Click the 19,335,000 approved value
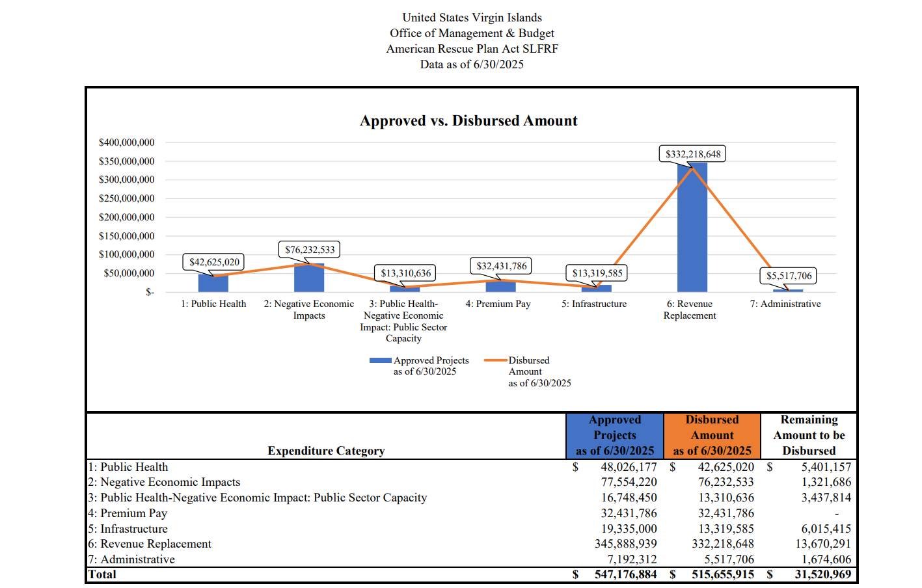This screenshot has width=922, height=588. click(x=629, y=529)
